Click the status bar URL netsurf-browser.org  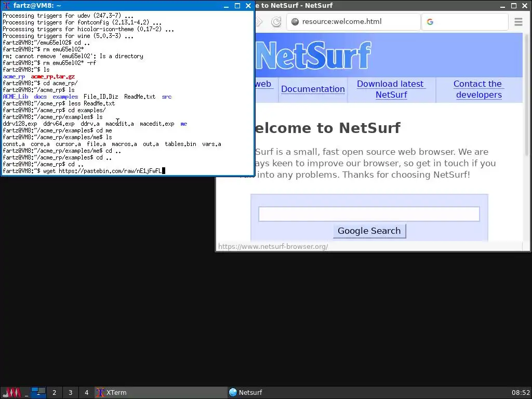coord(273,247)
